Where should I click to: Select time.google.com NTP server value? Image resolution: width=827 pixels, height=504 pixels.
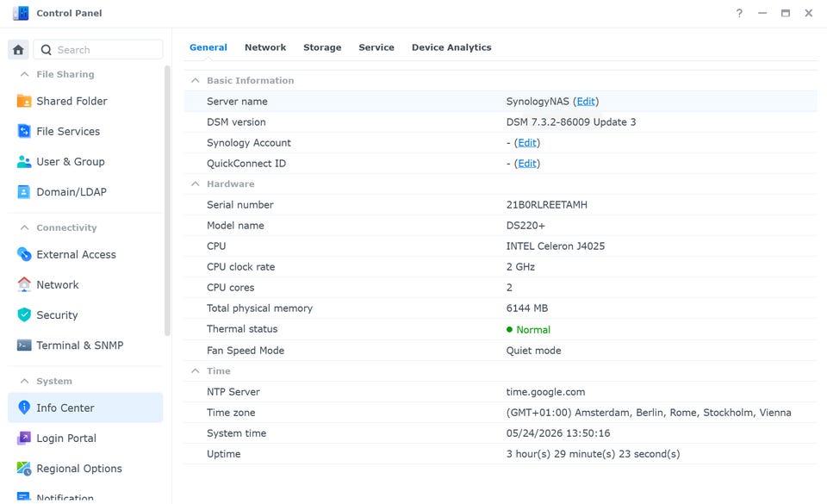[546, 392]
